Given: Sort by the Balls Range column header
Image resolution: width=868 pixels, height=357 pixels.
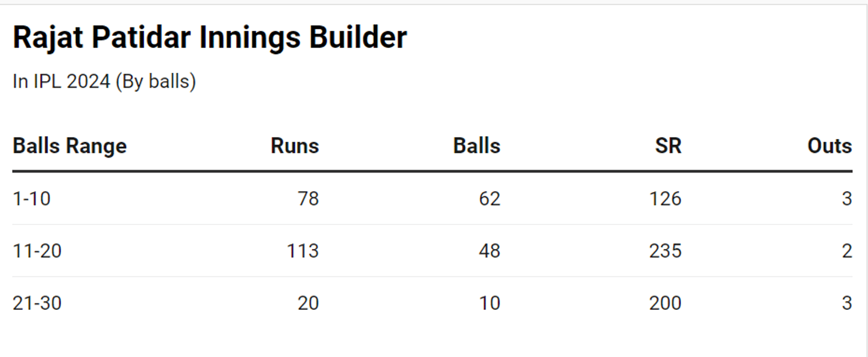Looking at the screenshot, I should (69, 146).
